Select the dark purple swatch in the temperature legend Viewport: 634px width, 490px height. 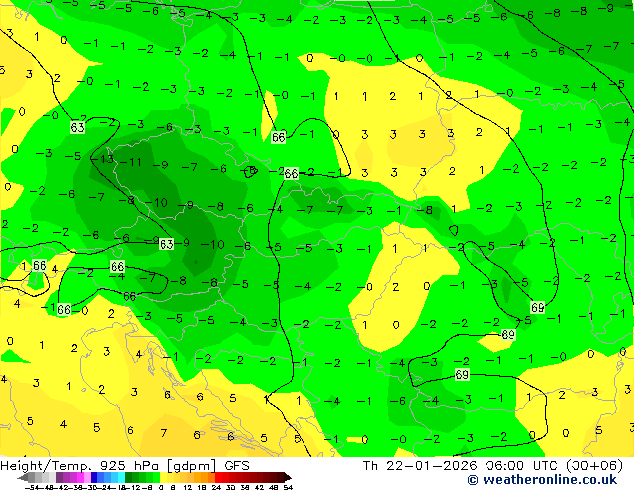click(x=59, y=477)
